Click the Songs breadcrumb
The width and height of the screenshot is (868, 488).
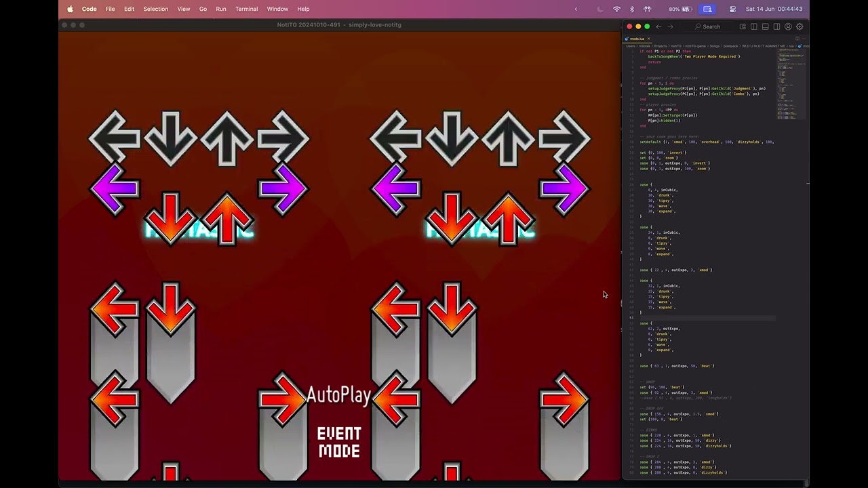(715, 46)
